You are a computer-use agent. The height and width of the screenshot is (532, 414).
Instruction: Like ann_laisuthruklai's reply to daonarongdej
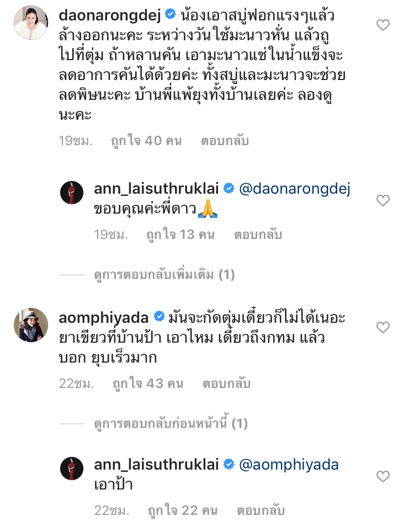click(x=383, y=201)
